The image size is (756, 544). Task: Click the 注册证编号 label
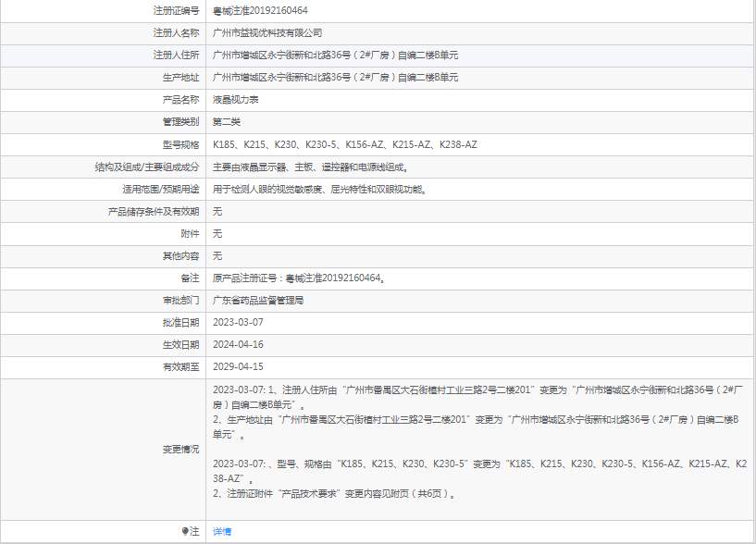pos(176,10)
